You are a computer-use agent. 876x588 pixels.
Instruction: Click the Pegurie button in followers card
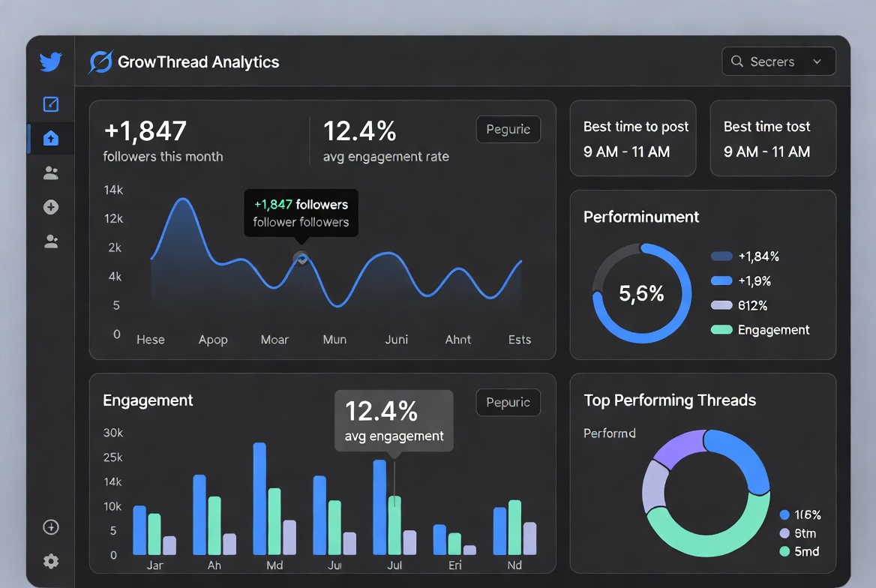(x=508, y=129)
